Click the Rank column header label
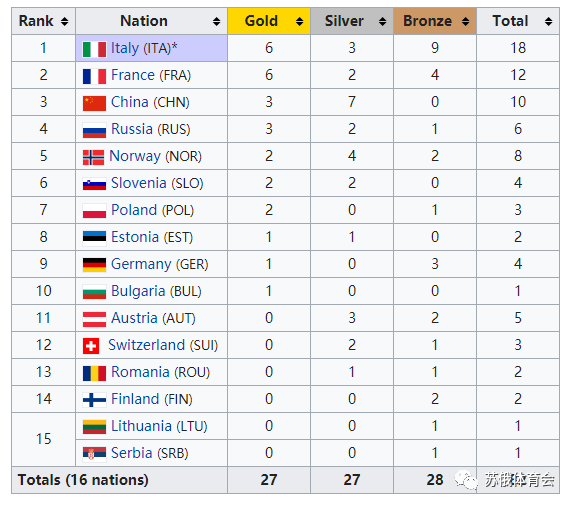Image resolution: width=573 pixels, height=506 pixels. [x=36, y=21]
